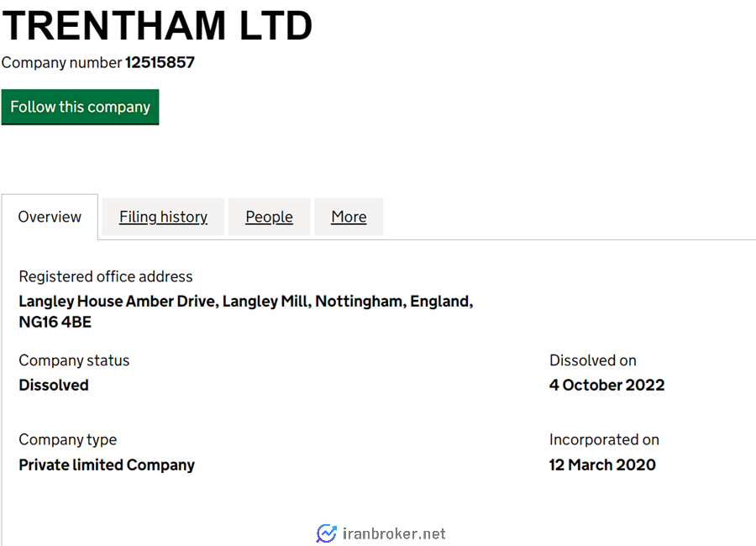Click the Dissolved on label
Image resolution: width=756 pixels, height=546 pixels.
coord(592,361)
